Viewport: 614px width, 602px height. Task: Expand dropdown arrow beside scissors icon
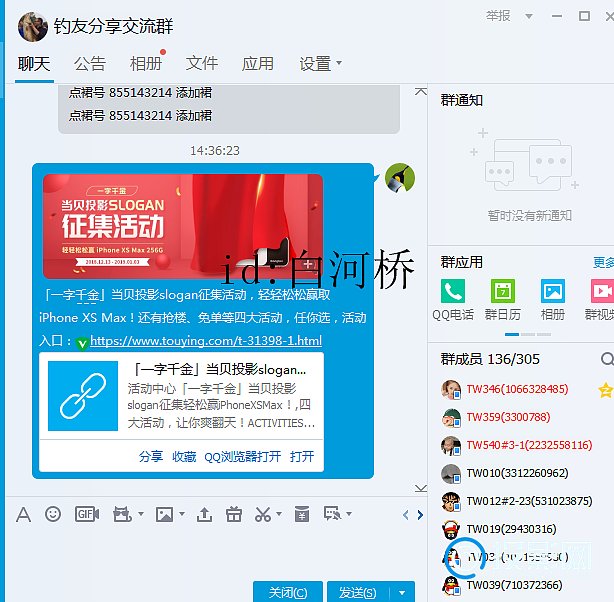pos(279,513)
